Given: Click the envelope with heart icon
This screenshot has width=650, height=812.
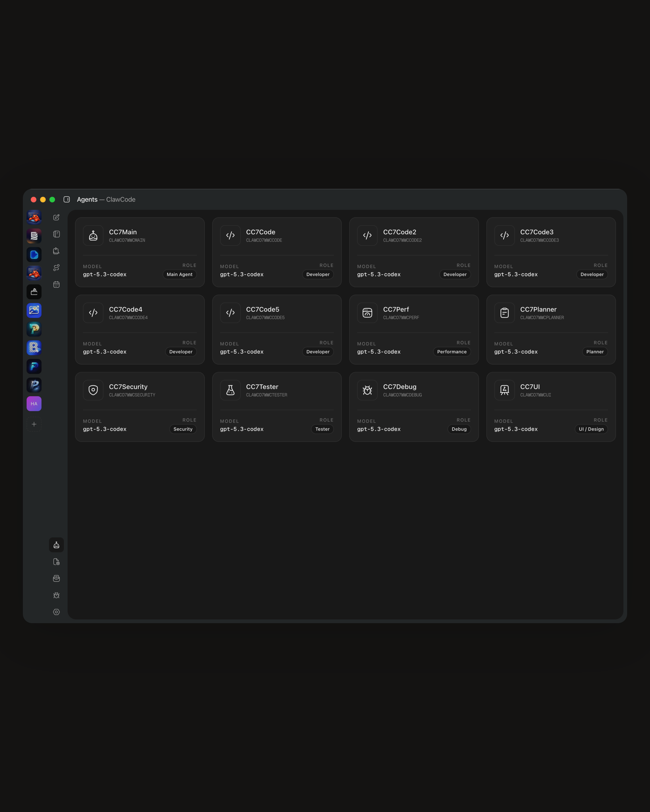Looking at the screenshot, I should [x=57, y=578].
